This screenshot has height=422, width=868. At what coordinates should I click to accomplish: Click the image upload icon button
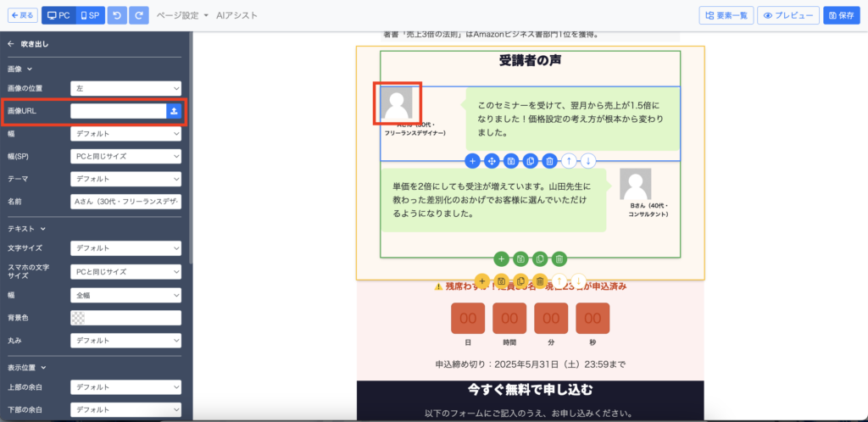[x=174, y=111]
